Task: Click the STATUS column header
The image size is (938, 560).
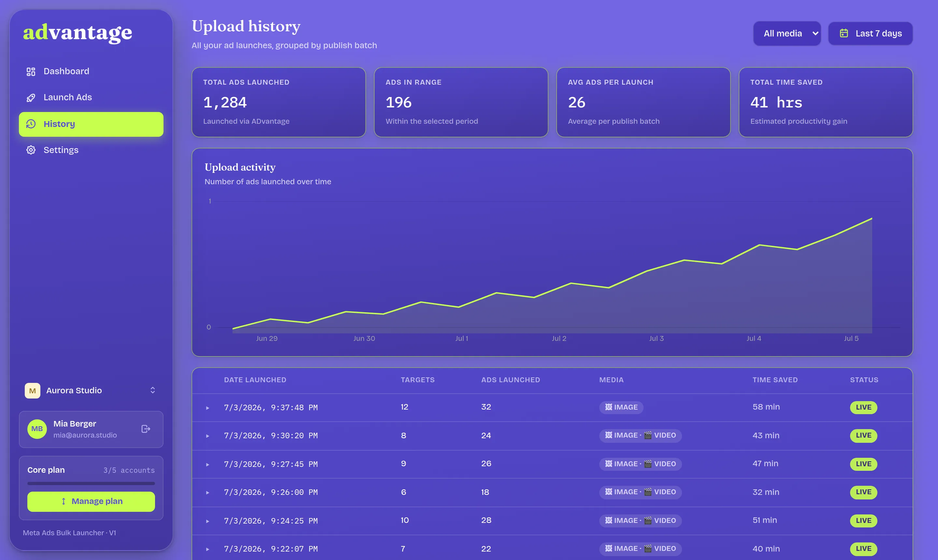Action: tap(864, 380)
